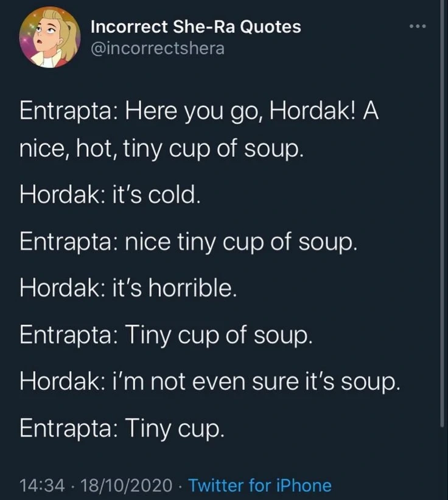Select the 14:34 timestamp
This screenshot has width=448, height=500.
[42, 485]
